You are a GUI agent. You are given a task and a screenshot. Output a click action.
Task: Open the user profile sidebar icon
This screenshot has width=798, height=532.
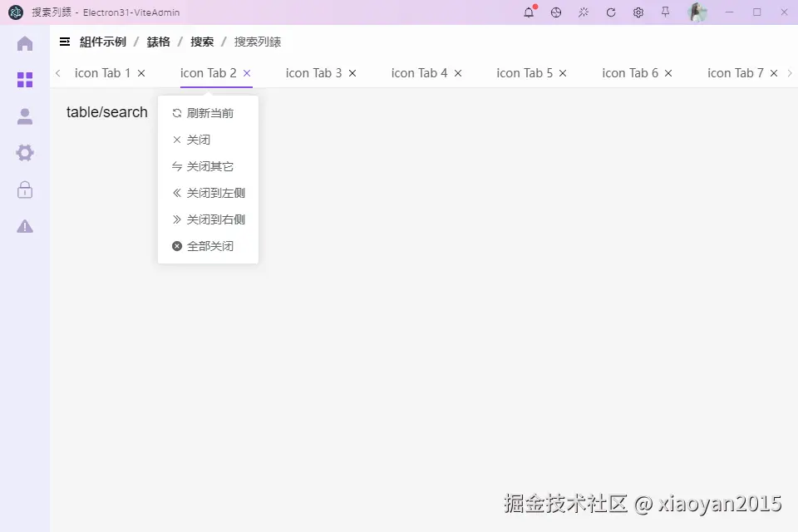25,116
